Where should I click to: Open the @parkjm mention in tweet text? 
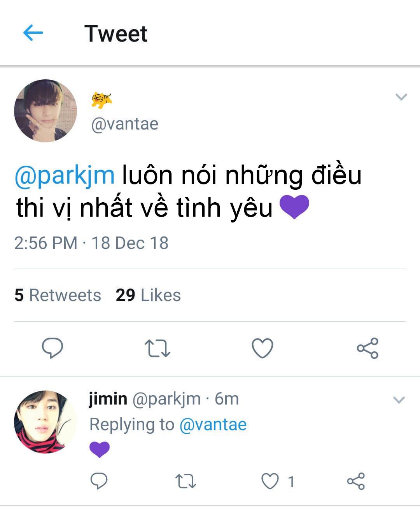65,175
